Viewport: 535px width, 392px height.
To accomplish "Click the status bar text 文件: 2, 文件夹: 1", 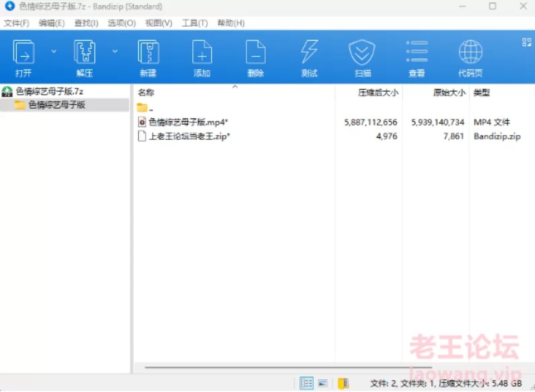I will [x=402, y=384].
